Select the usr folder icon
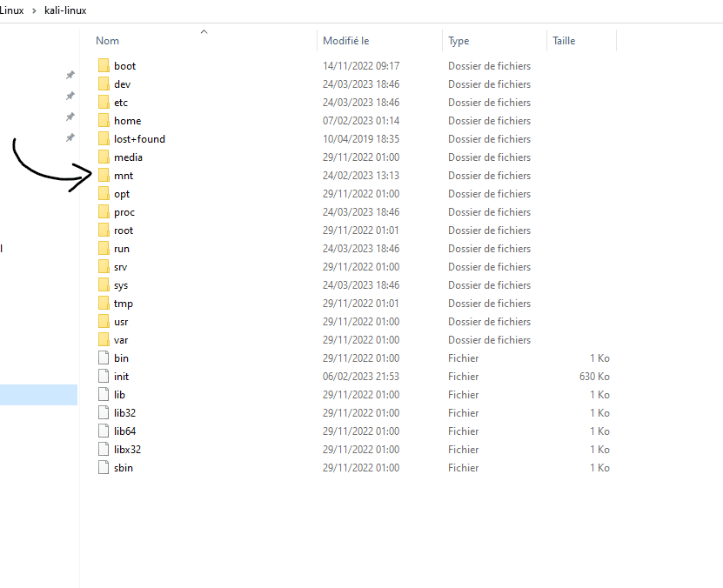This screenshot has width=723, height=588. coord(104,322)
